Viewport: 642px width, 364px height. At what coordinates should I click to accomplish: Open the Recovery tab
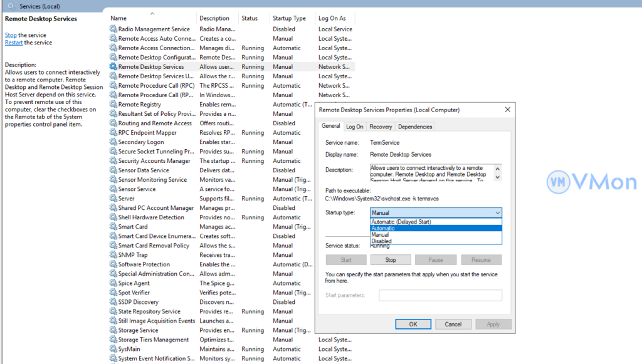381,127
